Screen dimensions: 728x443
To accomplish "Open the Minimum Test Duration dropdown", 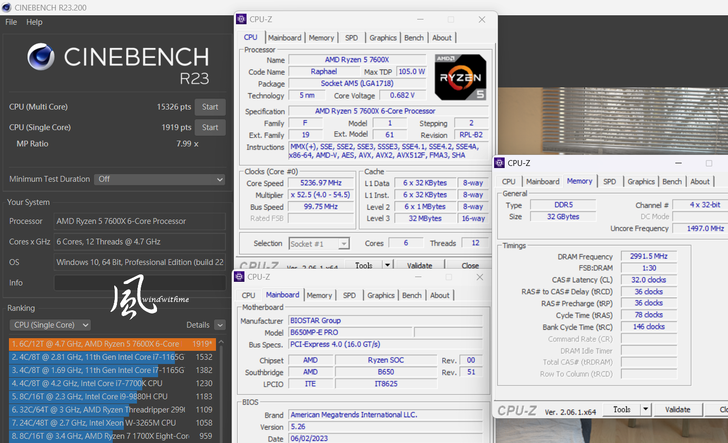I will (159, 179).
